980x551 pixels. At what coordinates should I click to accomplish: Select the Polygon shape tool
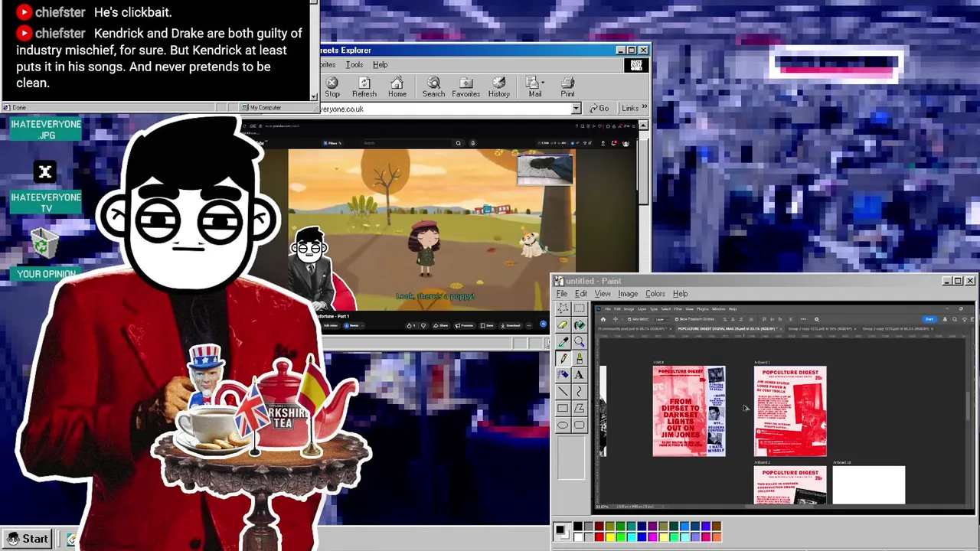(579, 409)
